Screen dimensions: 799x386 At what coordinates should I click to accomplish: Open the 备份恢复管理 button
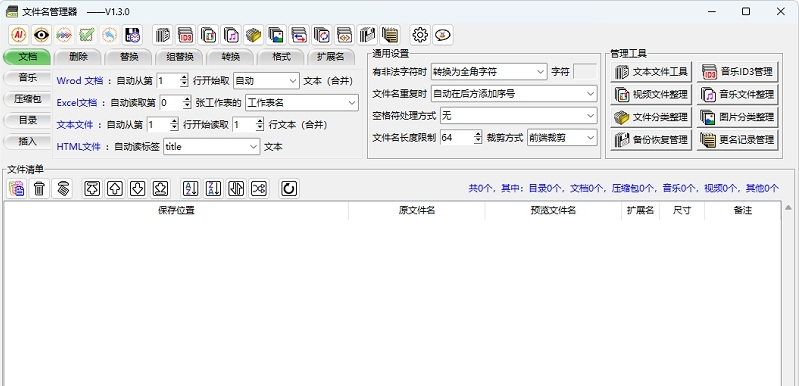(x=651, y=140)
